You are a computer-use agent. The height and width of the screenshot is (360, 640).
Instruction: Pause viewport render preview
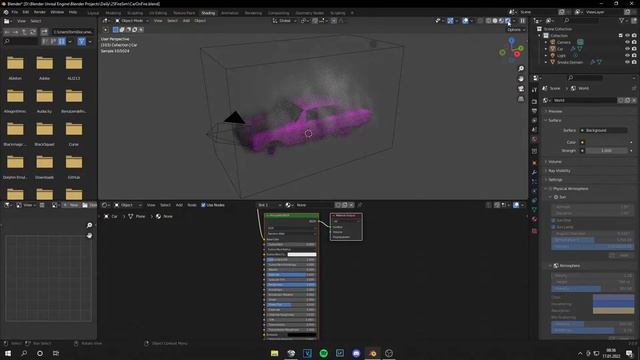[x=522, y=21]
